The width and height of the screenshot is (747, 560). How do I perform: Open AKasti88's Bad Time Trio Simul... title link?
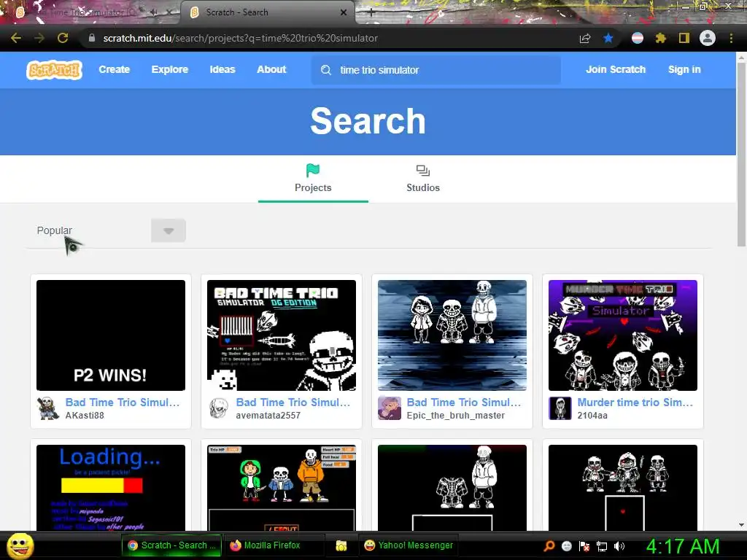123,402
